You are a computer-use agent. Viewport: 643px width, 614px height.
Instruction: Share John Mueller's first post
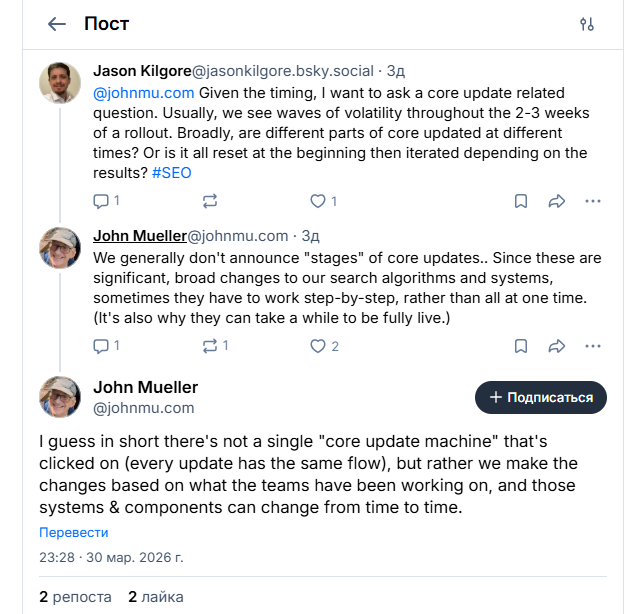coord(557,346)
